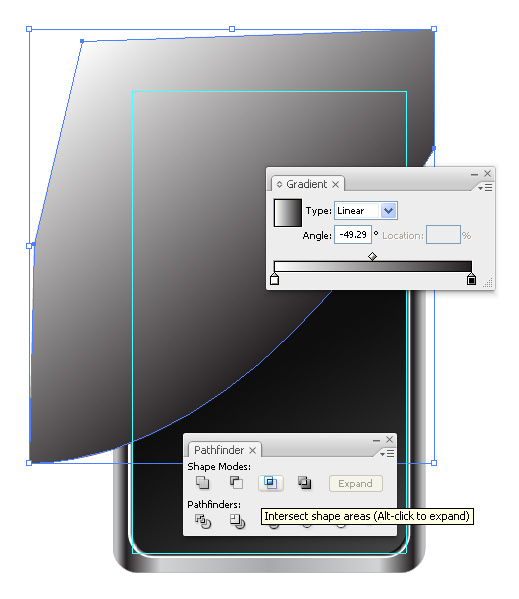Toggle Gradient panel collapse arrows
519x599 pixels.
(x=280, y=184)
